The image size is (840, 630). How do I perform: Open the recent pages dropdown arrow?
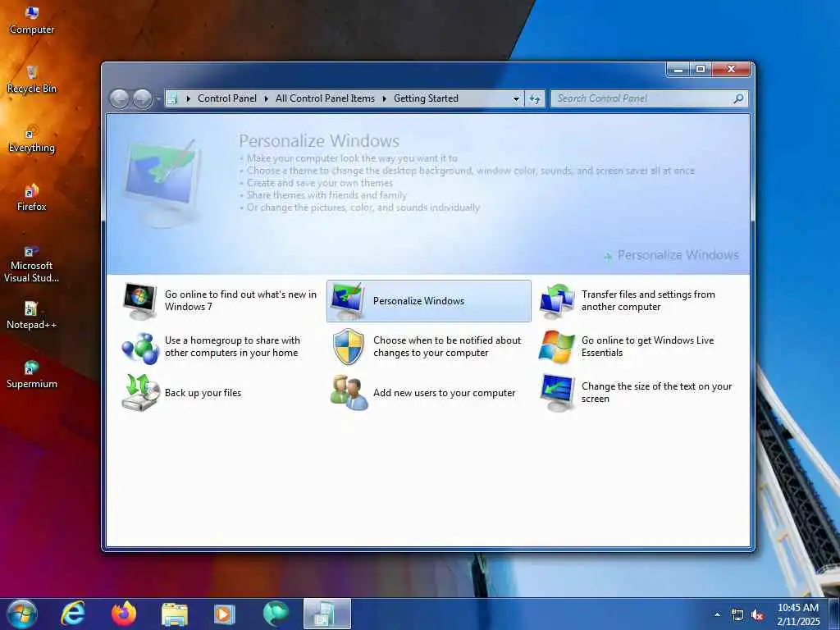pyautogui.click(x=158, y=99)
